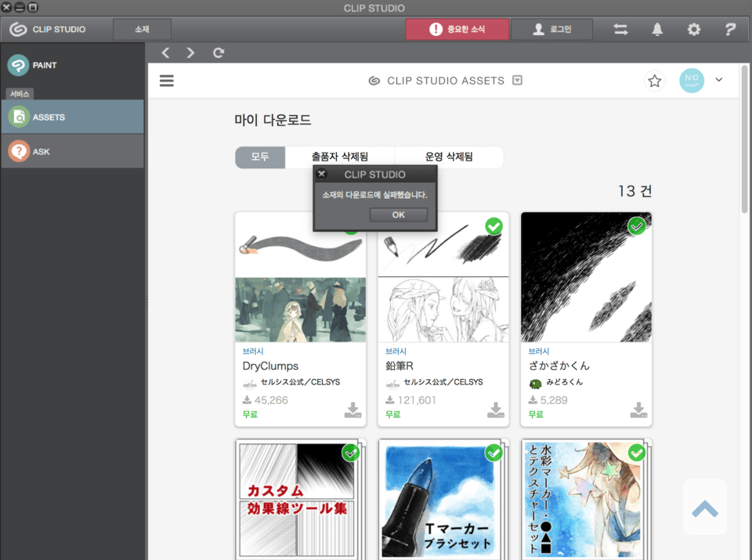Screen dimensions: 752x560
Task: Go back with the left arrow
Action: [165, 52]
